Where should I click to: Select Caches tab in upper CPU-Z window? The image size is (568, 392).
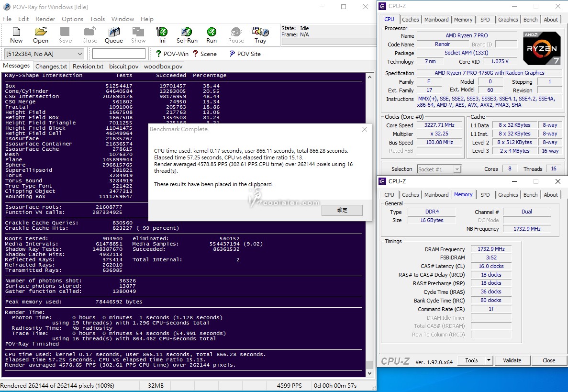(411, 20)
